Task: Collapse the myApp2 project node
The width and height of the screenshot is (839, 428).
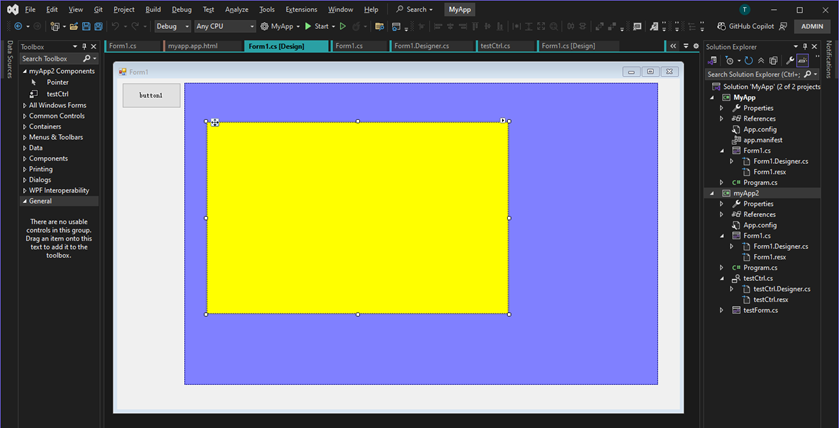Action: click(712, 193)
